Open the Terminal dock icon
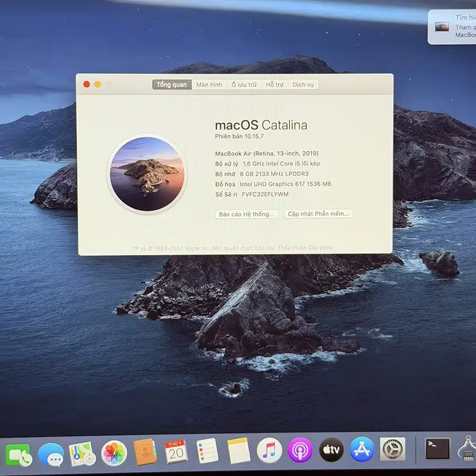476x476 pixels. click(437, 448)
